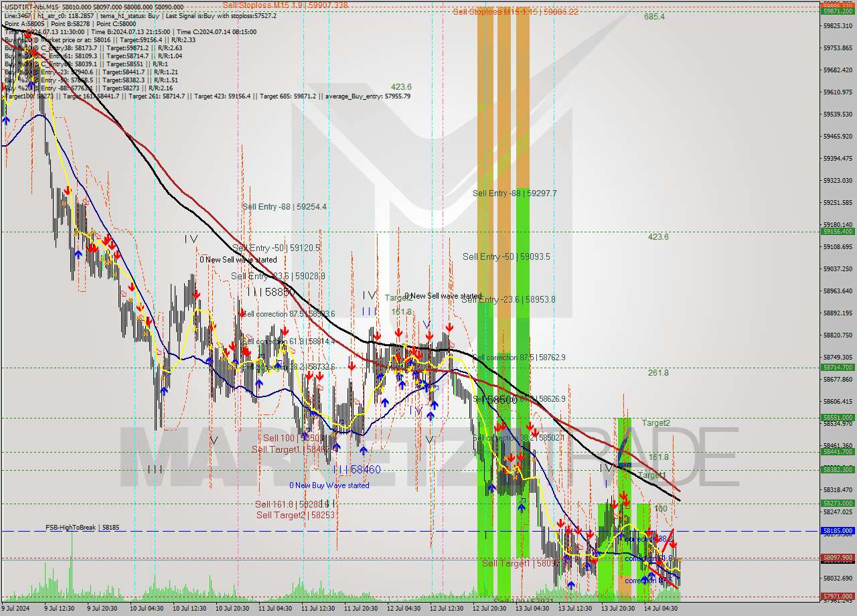Click the '10 Jul 04:30' time axis label
The height and width of the screenshot is (616, 857).
(x=147, y=609)
